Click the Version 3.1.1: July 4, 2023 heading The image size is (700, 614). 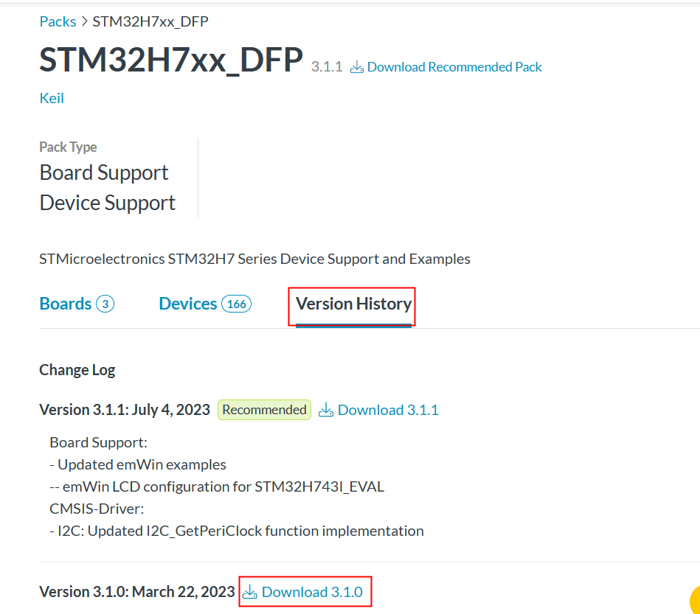click(125, 410)
